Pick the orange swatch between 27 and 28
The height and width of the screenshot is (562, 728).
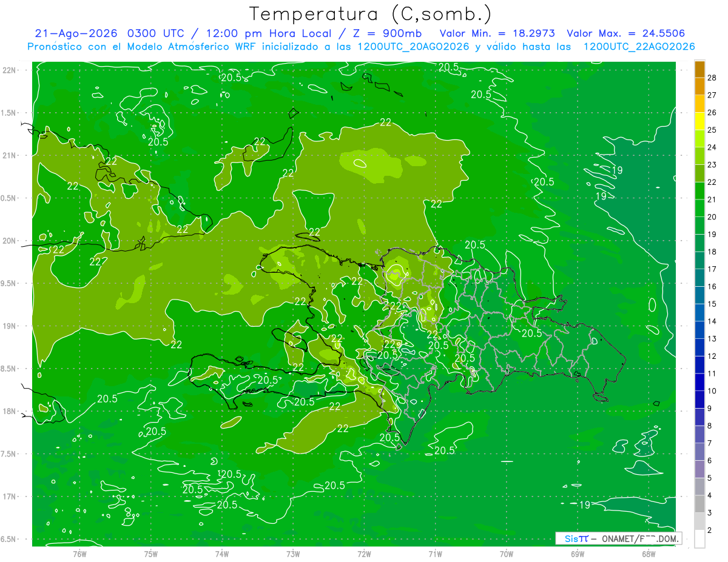(699, 87)
